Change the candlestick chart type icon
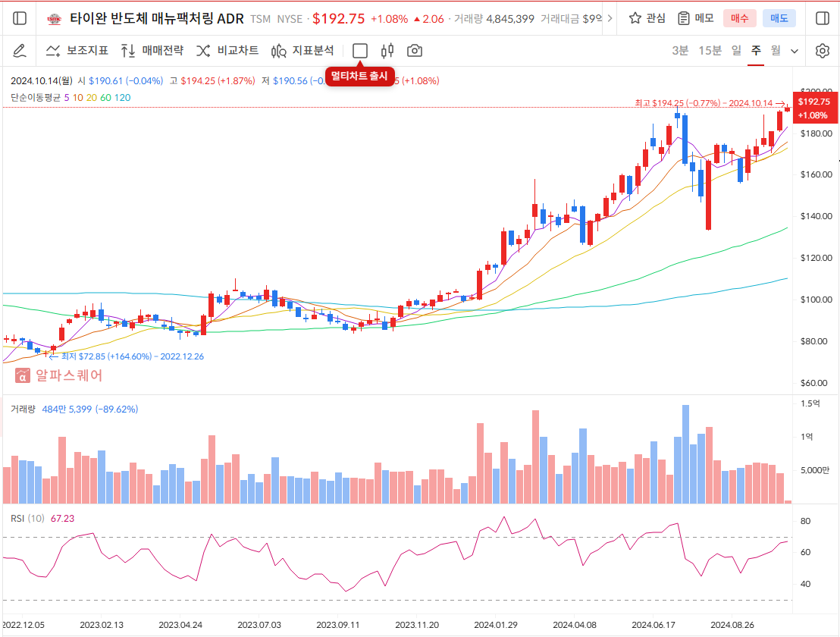The width and height of the screenshot is (840, 637). [387, 51]
